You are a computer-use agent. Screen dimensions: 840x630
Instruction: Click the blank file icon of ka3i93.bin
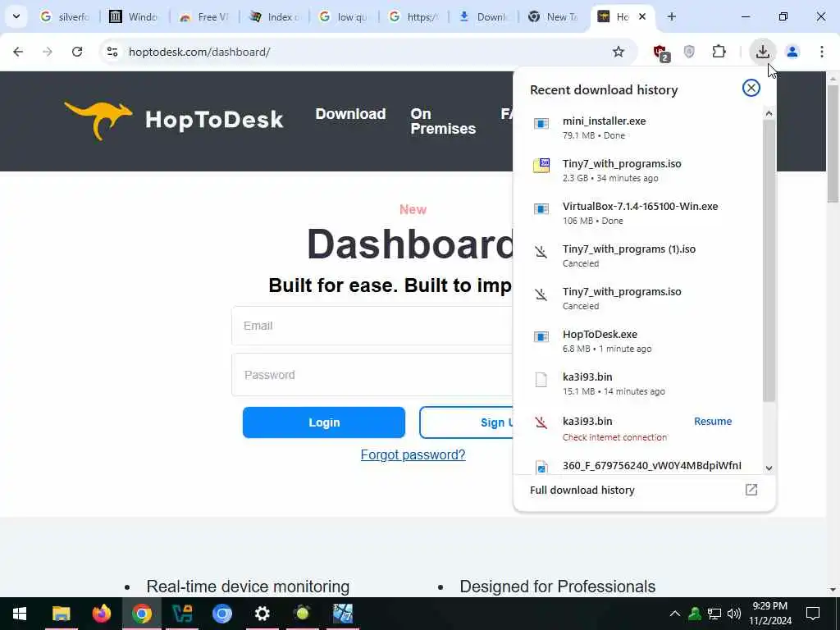541,379
